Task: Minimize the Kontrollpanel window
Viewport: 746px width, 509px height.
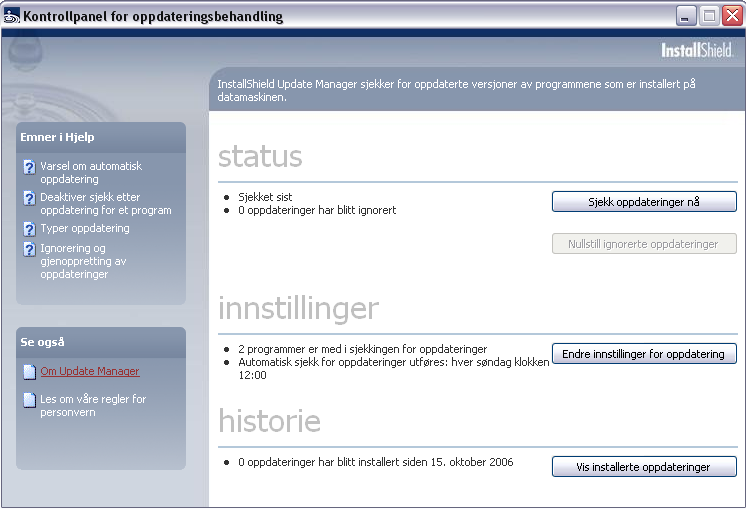Action: [686, 16]
